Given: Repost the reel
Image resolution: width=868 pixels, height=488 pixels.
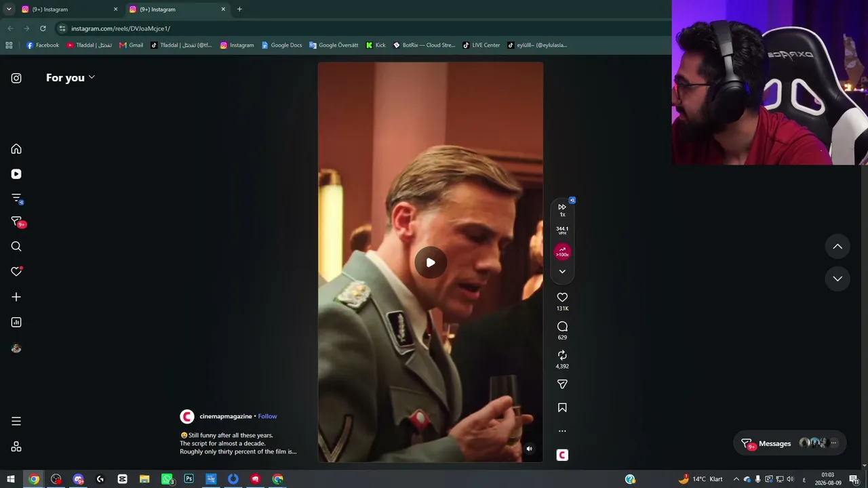Looking at the screenshot, I should (x=562, y=355).
